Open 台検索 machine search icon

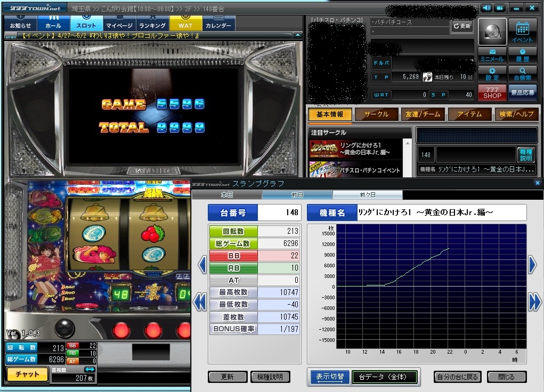point(522,74)
